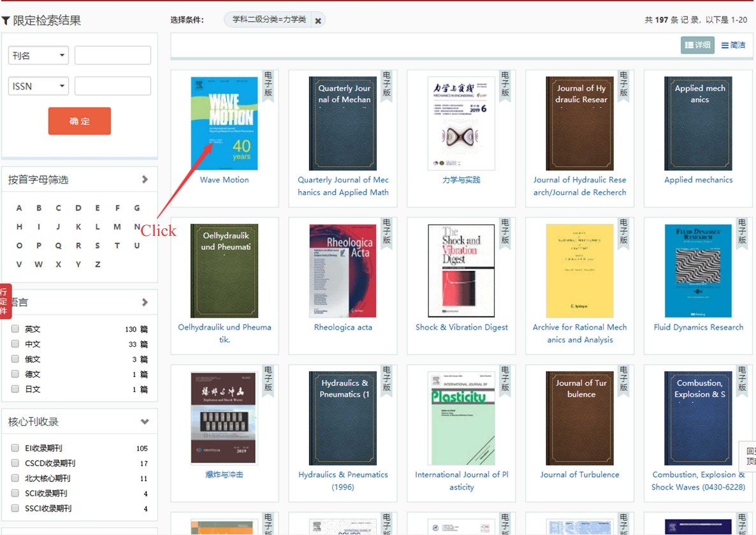Select the International Journal of Plasticity cover

tap(461, 418)
